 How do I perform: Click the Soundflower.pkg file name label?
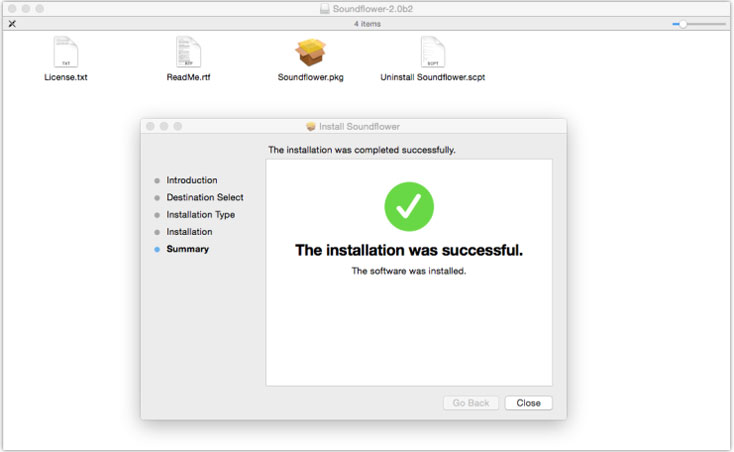[310, 77]
